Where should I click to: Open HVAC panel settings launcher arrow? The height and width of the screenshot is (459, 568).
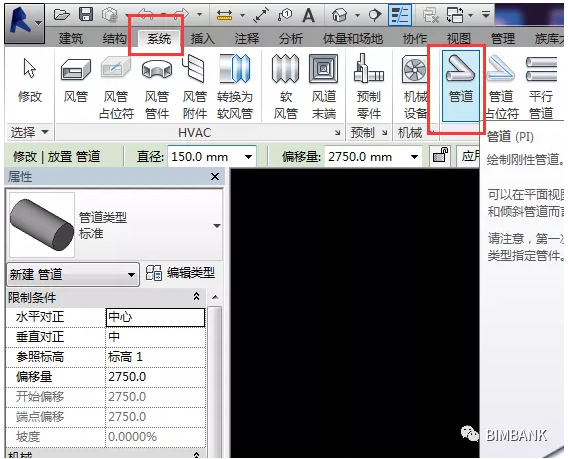pyautogui.click(x=337, y=133)
